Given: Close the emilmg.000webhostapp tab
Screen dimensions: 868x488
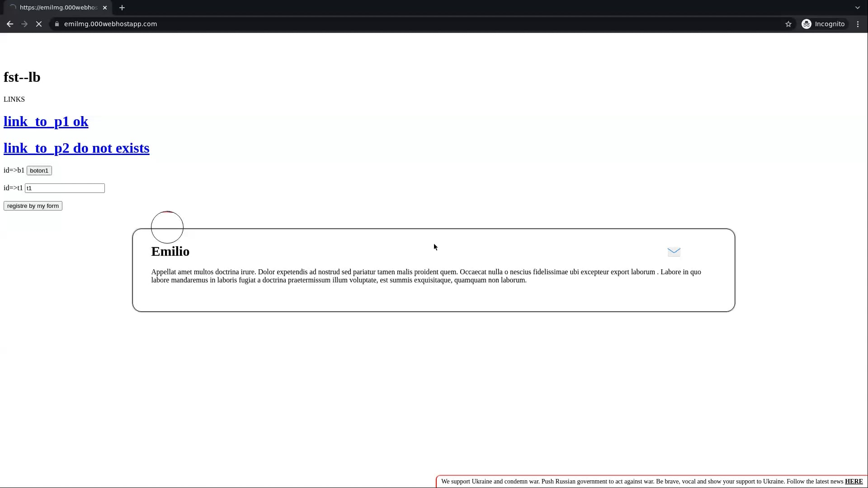Looking at the screenshot, I should pos(105,8).
